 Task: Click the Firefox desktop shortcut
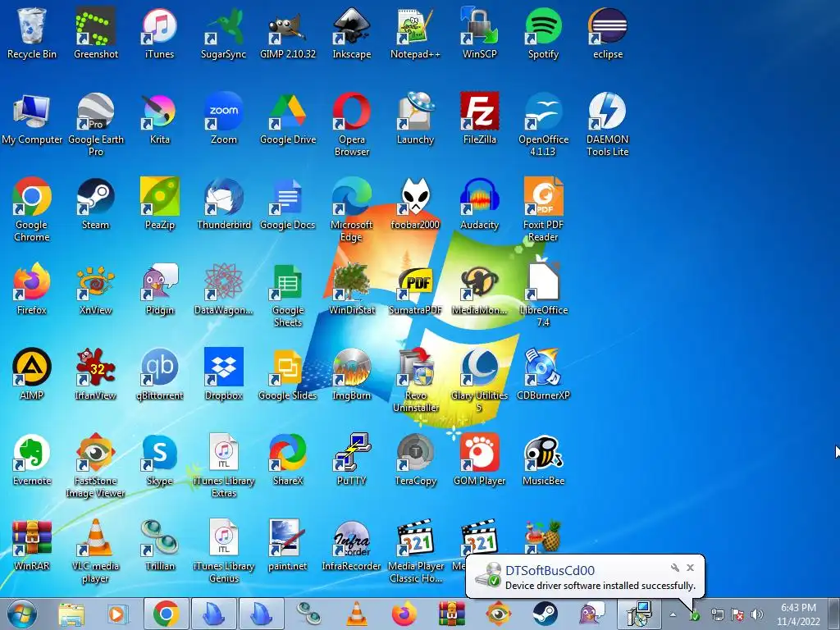[32, 290]
